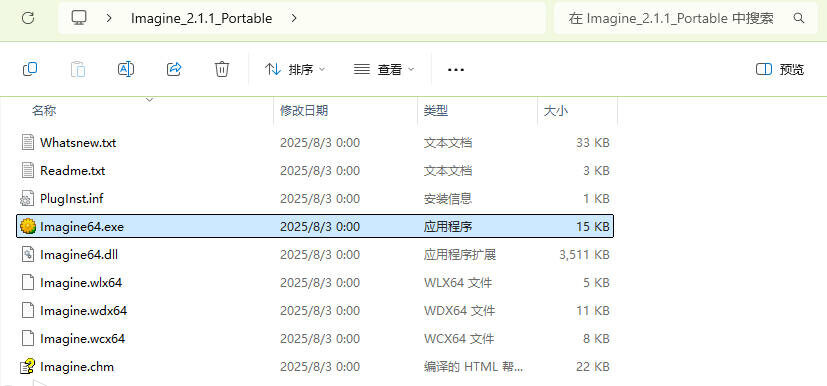Click the Imagine.wlx64 blank file icon
The width and height of the screenshot is (827, 386).
(27, 282)
